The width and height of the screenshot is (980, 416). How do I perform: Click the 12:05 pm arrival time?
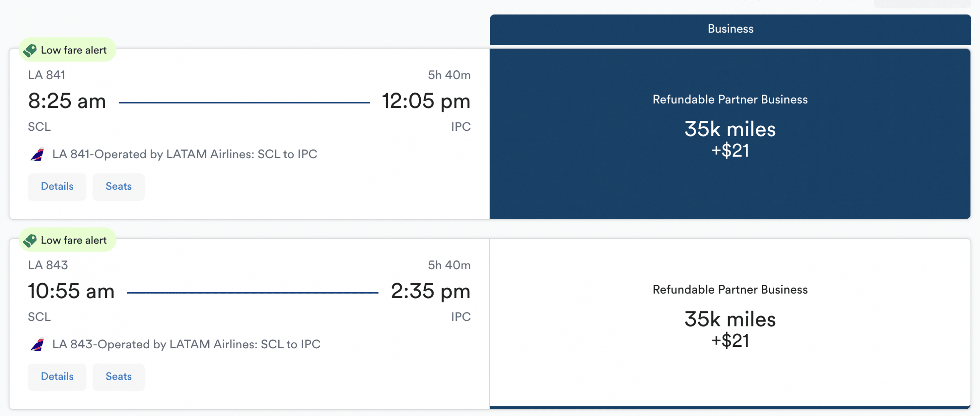pos(426,101)
